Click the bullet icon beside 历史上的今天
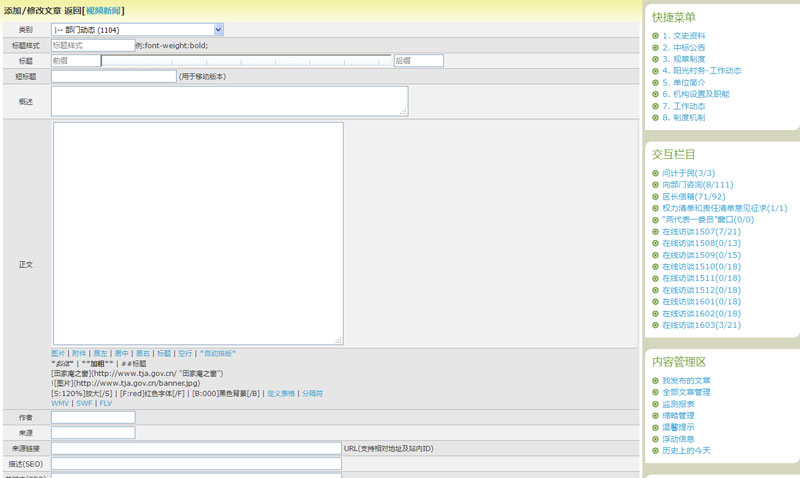Viewport: 800px width, 478px height. (x=655, y=451)
